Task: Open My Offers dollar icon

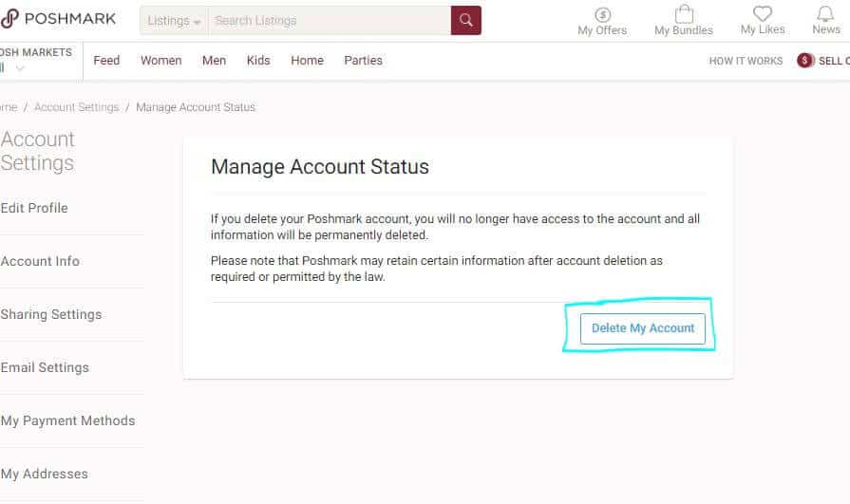Action: [602, 14]
